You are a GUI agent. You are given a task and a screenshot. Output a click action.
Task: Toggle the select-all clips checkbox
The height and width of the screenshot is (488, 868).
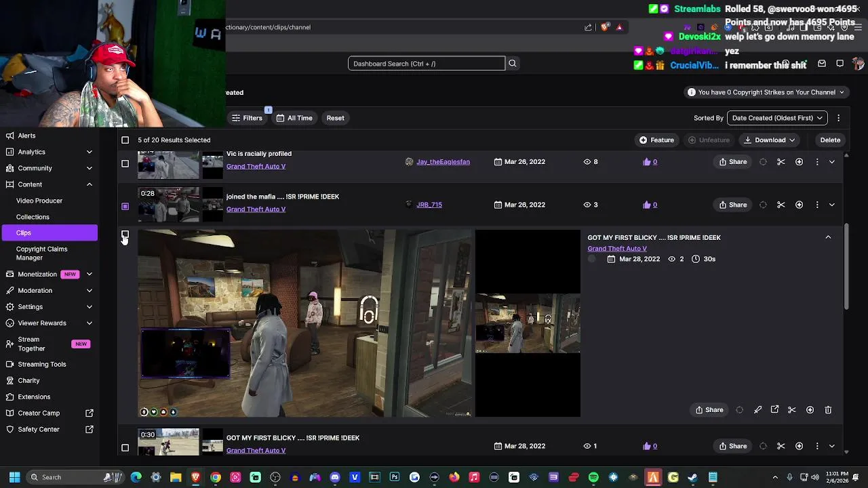point(125,140)
